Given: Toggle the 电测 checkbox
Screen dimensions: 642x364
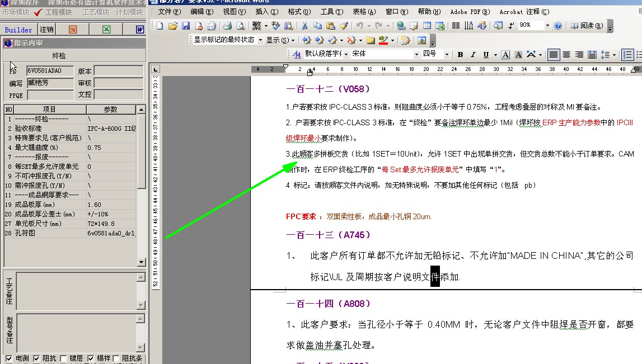Looking at the screenshot, I should [x=9, y=358].
